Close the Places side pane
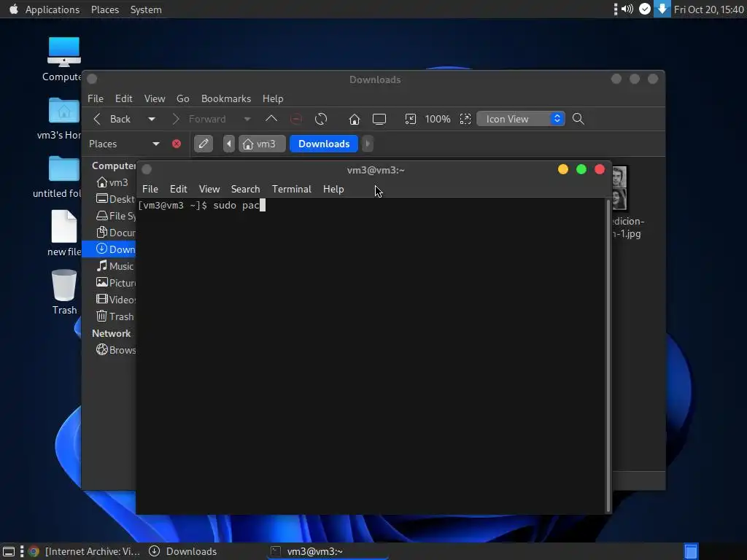The image size is (747, 560). click(x=177, y=144)
